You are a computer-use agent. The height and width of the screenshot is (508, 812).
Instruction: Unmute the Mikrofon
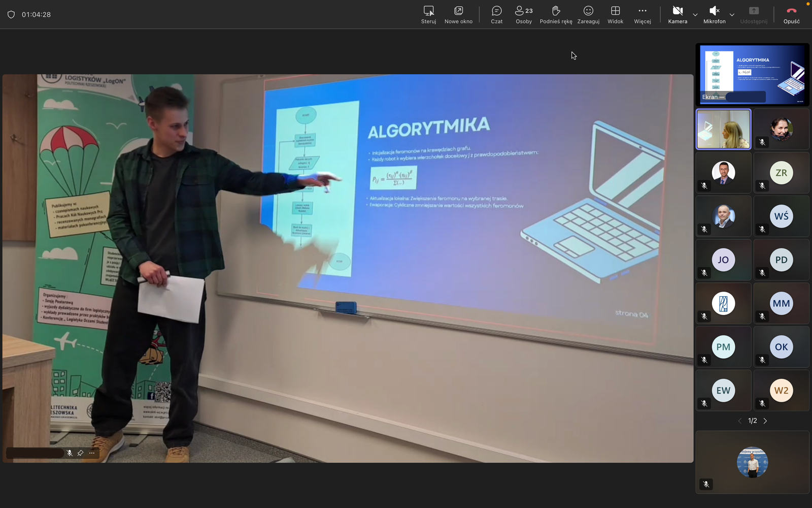[714, 14]
